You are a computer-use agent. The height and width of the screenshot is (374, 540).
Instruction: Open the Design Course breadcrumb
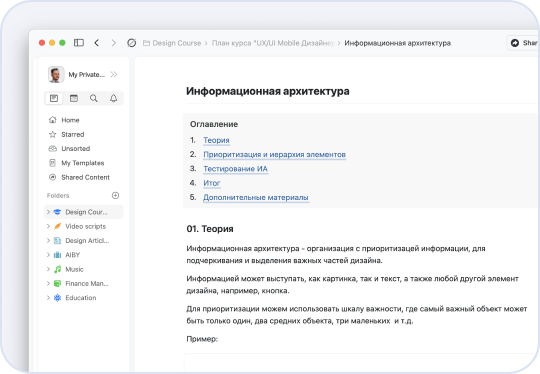(x=172, y=43)
